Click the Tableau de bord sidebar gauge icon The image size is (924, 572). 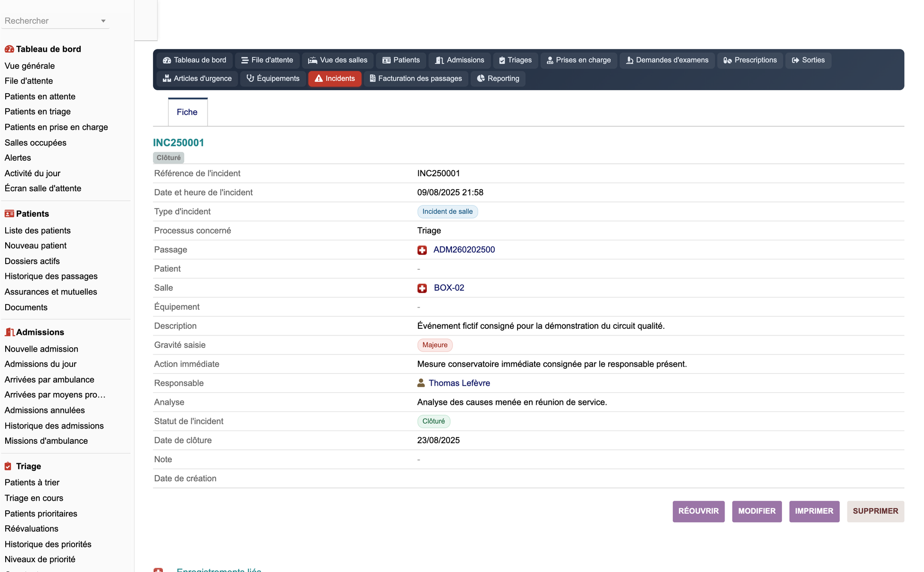click(9, 49)
